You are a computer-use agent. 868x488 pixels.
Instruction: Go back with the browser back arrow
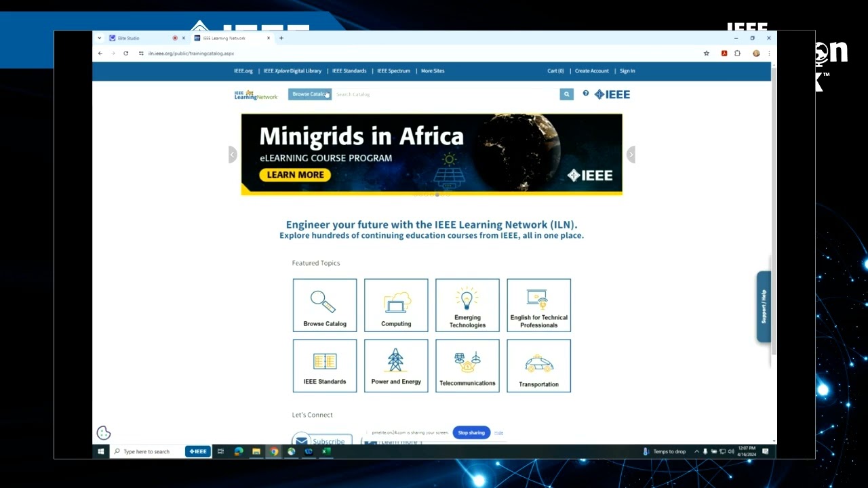(100, 53)
